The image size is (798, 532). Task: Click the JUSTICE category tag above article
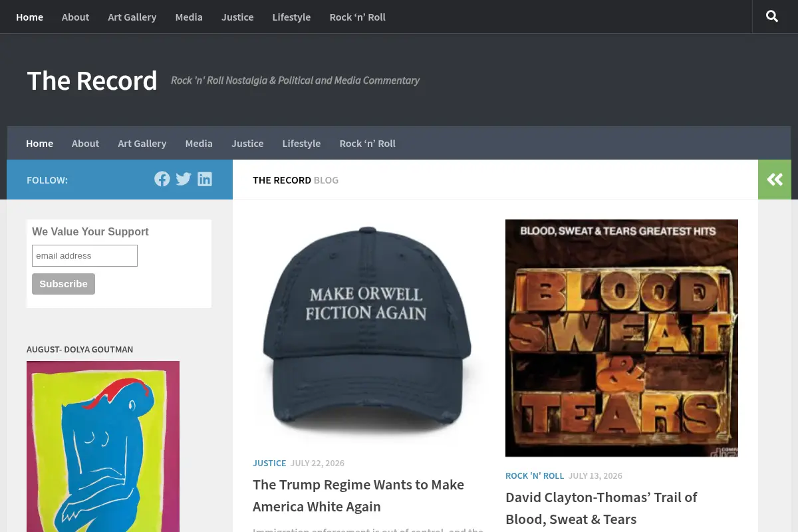point(269,463)
